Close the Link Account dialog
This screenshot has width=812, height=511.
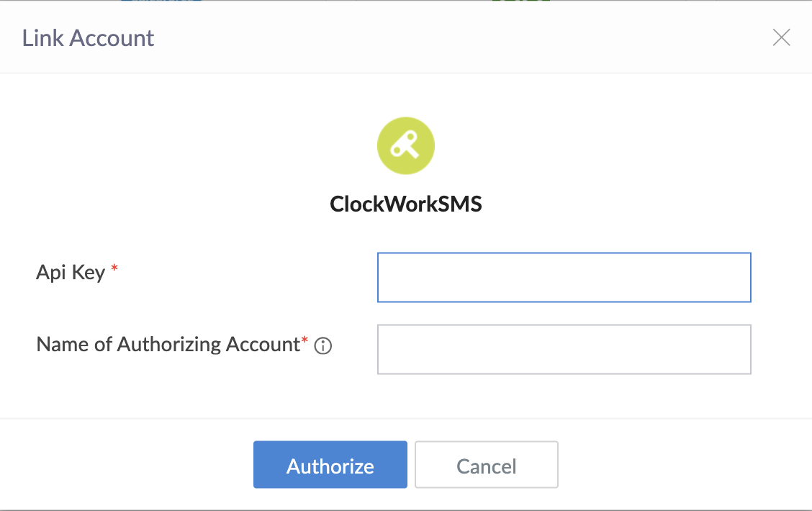tap(781, 38)
